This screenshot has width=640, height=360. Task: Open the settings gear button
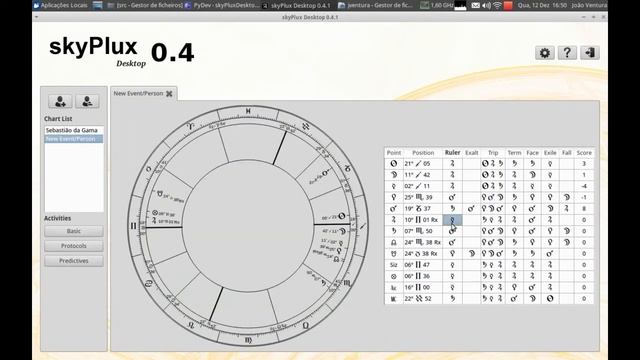pos(544,53)
